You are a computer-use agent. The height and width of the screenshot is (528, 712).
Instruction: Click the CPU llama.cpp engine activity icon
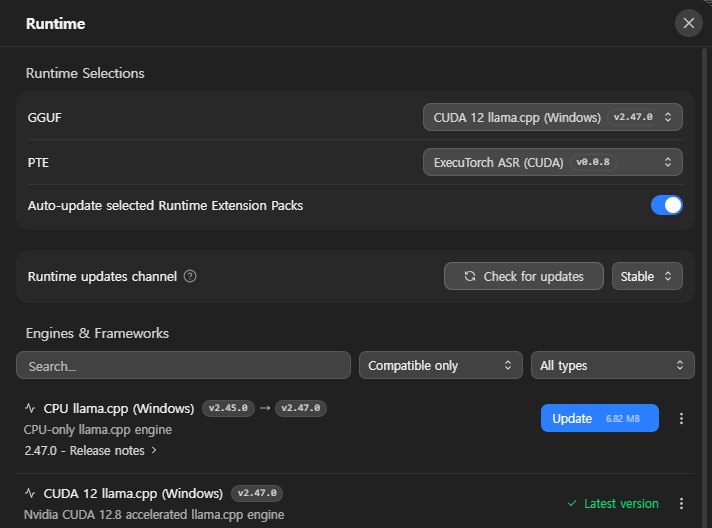coord(30,408)
